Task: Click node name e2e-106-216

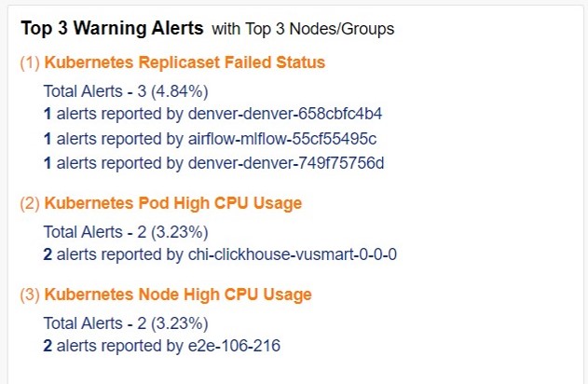Action: (x=234, y=347)
